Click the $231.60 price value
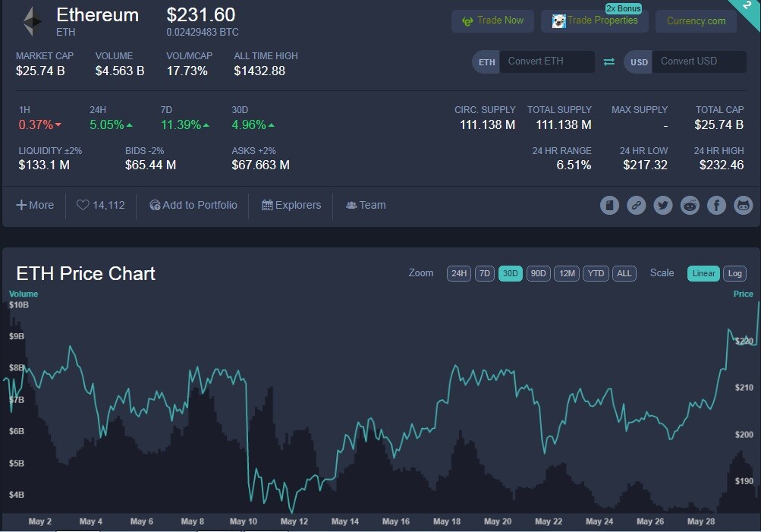Viewport: 761px width, 532px height. click(x=201, y=15)
